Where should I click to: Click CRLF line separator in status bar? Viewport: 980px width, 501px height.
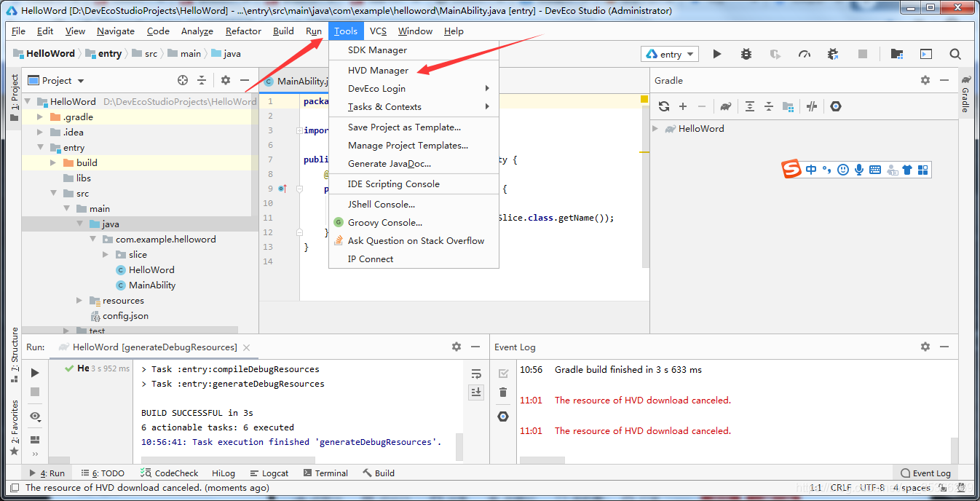click(x=840, y=487)
